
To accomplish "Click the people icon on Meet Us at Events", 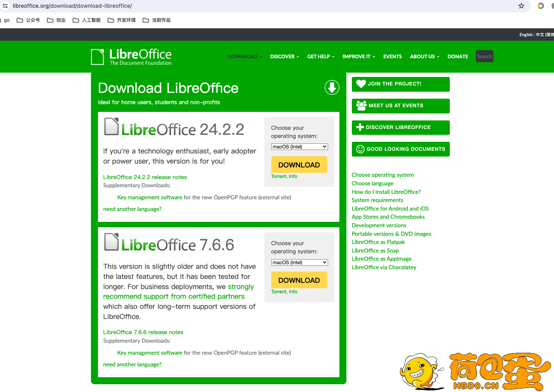I will click(x=362, y=106).
